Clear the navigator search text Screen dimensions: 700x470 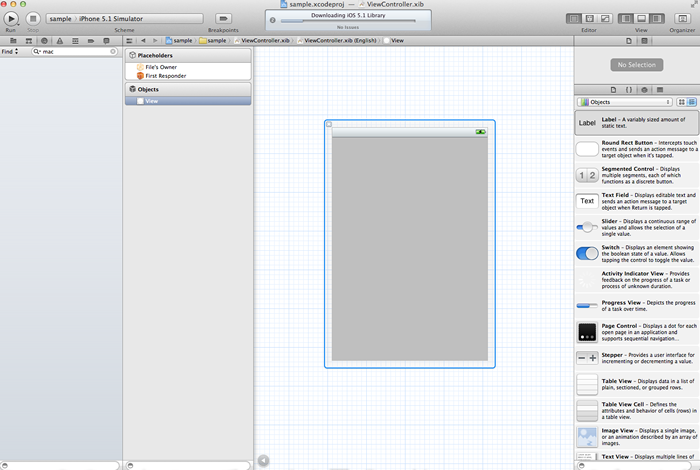click(x=113, y=52)
